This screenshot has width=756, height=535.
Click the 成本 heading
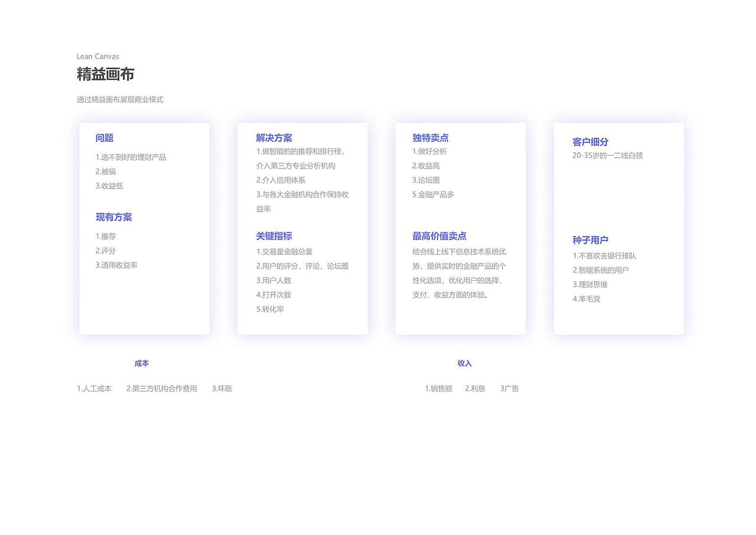pos(142,364)
